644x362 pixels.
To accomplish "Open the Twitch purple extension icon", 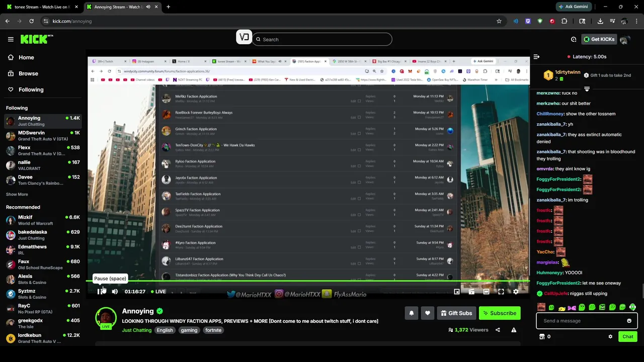I will pyautogui.click(x=528, y=21).
